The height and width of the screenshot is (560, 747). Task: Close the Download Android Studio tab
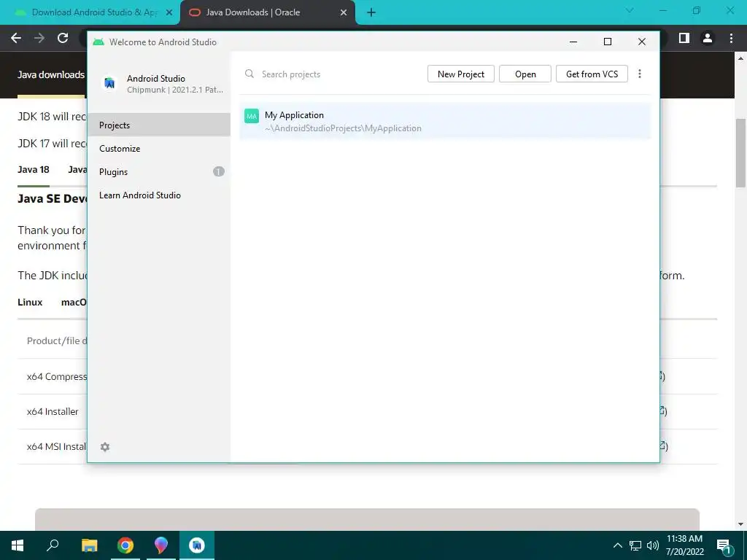tap(169, 12)
